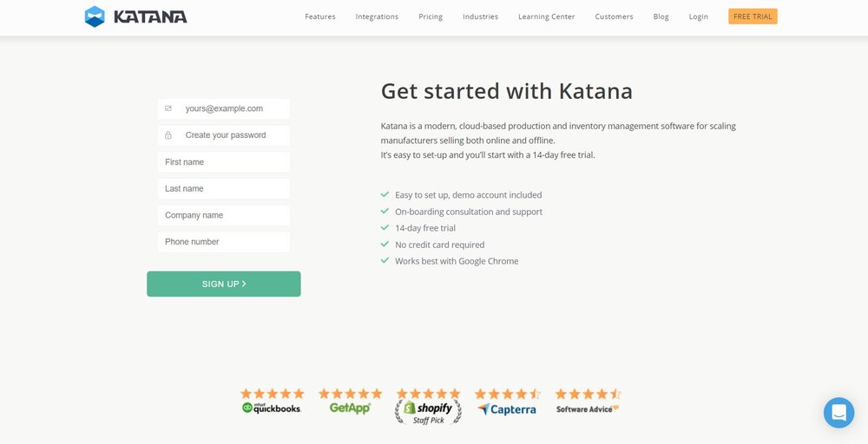Click the Shopify Staff Pick badge

429,407
